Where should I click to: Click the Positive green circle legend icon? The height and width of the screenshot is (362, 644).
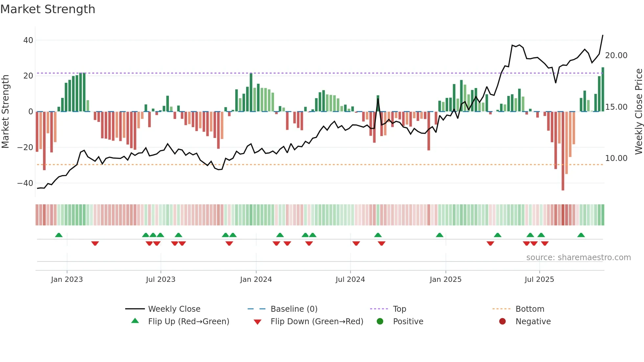(x=380, y=321)
